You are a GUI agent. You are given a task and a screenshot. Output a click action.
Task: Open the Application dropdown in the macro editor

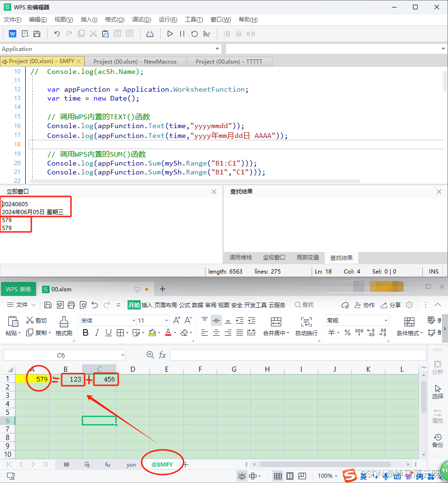[x=217, y=49]
